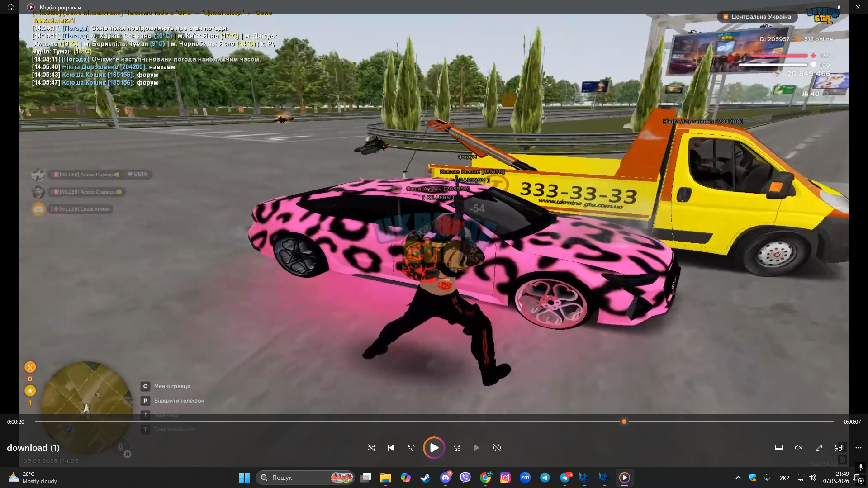The image size is (868, 488).
Task: Open Discord from the taskbar
Action: click(446, 478)
